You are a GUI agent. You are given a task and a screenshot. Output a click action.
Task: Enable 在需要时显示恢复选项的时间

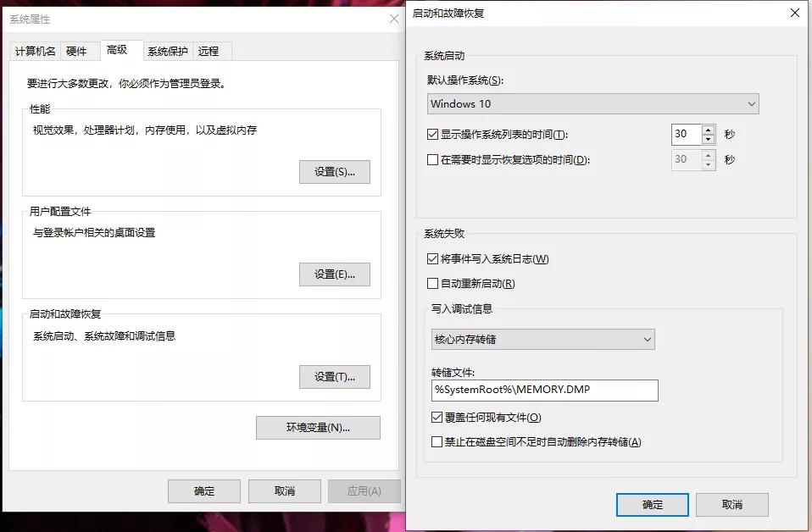pos(433,159)
